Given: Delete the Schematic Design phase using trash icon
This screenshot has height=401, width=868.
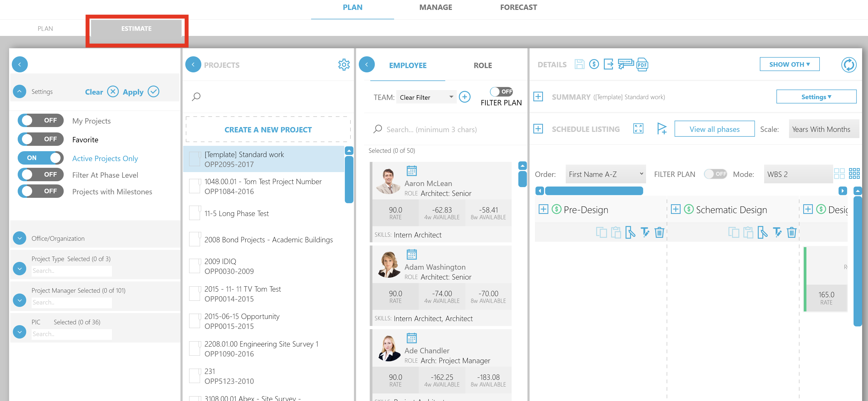Looking at the screenshot, I should coord(791,232).
